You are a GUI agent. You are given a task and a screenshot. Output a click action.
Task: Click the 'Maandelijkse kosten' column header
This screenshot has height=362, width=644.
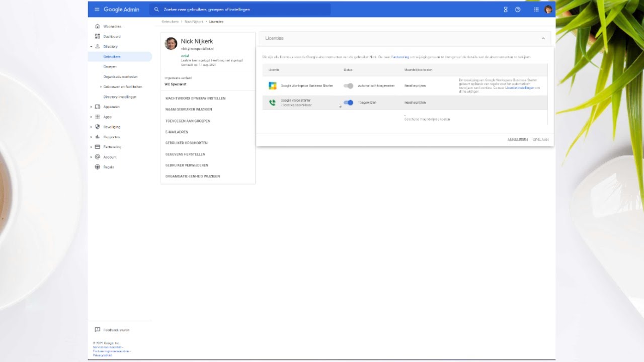[418, 70]
